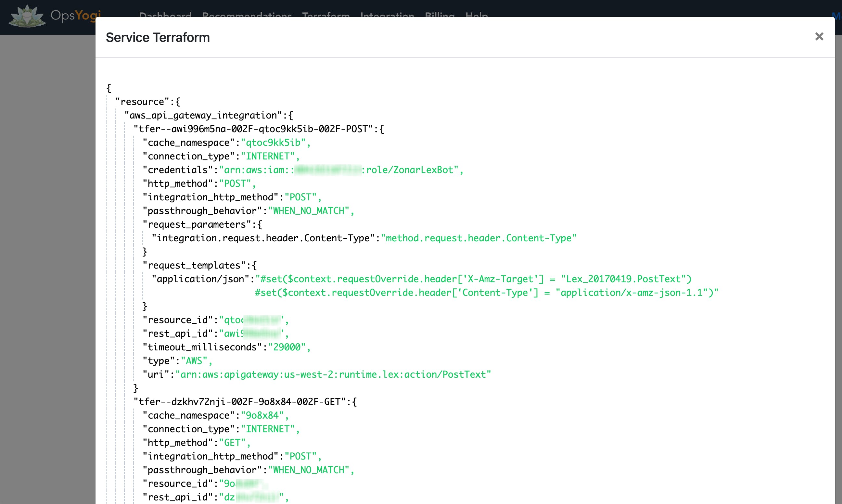Open the Integration nav item
Viewport: 842px width, 504px height.
tap(387, 15)
